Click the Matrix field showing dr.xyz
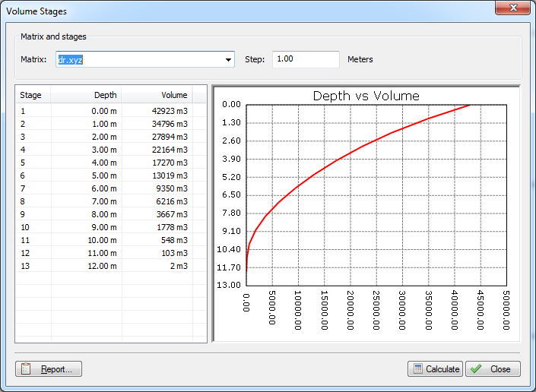The image size is (536, 392). 137,59
